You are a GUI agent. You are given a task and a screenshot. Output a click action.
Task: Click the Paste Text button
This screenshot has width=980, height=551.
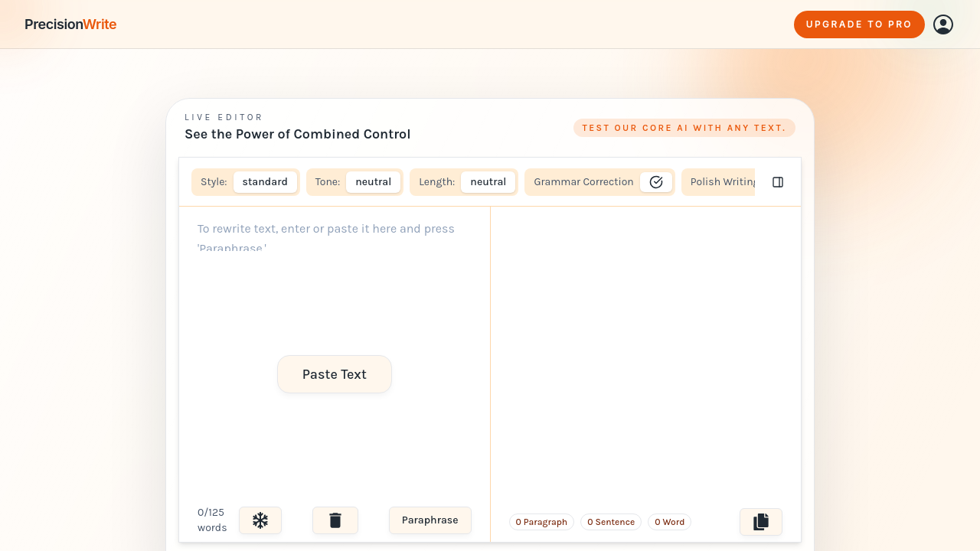(x=335, y=374)
